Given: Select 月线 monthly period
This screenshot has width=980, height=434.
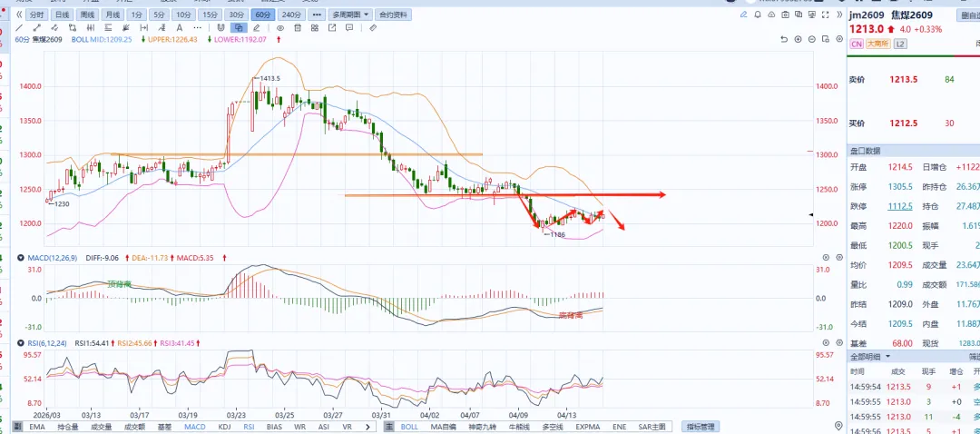Looking at the screenshot, I should [x=113, y=15].
